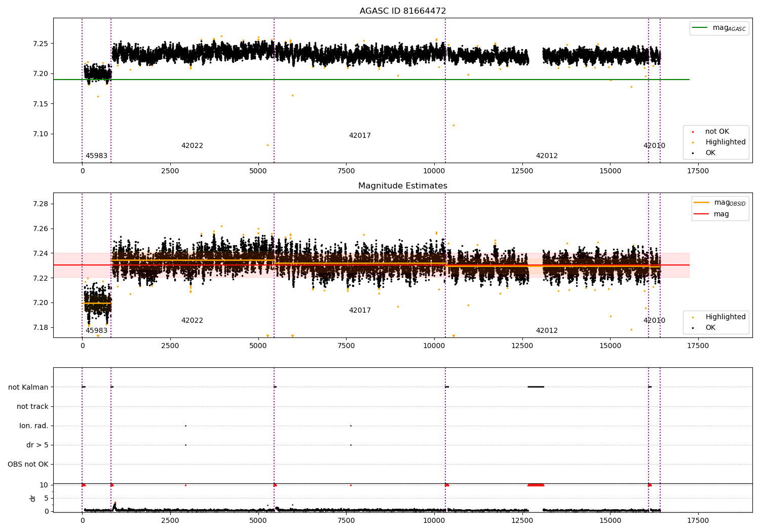
Task: Click x-axis tick 2500 in bottom plot
Action: tap(170, 521)
